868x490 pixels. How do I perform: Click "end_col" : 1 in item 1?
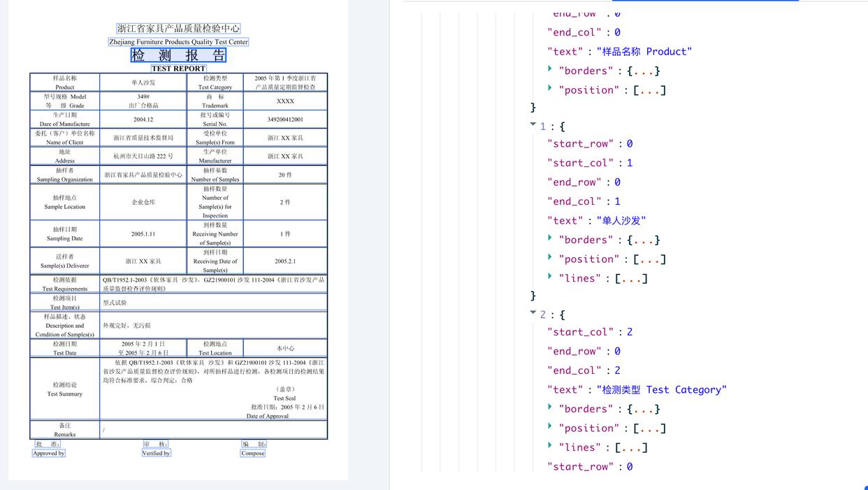(584, 201)
